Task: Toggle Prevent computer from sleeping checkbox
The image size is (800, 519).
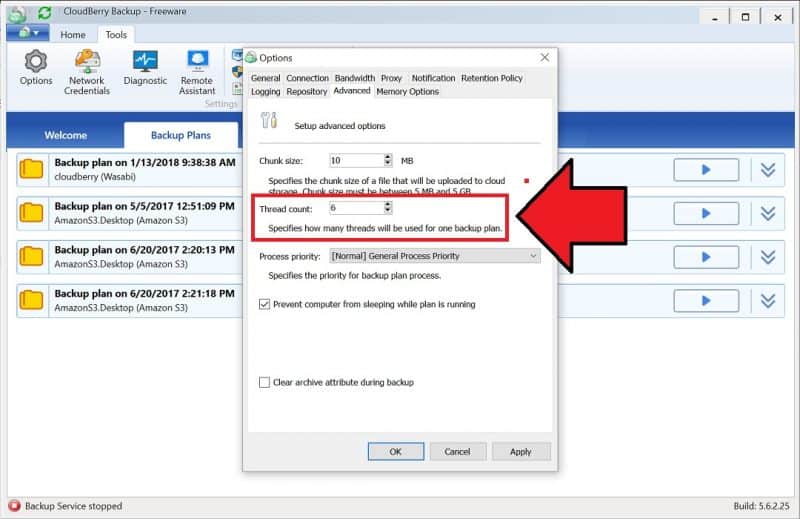Action: point(264,304)
